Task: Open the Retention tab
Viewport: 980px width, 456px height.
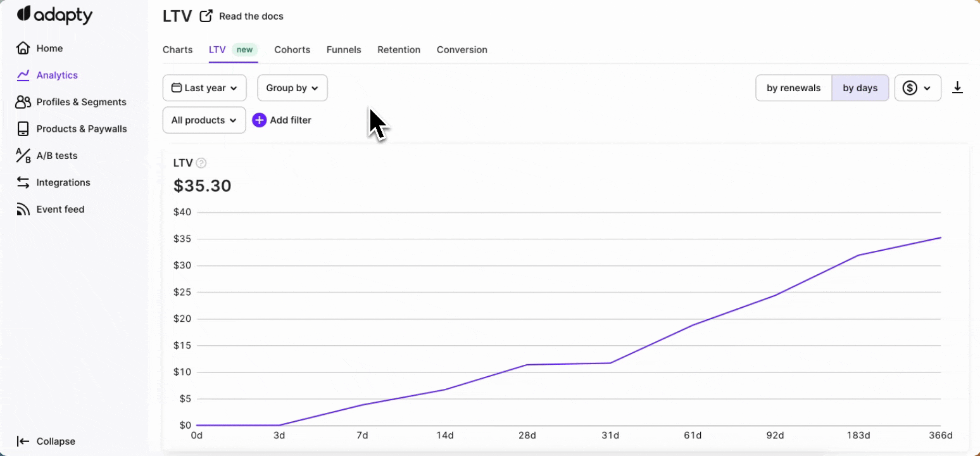Action: (x=399, y=50)
